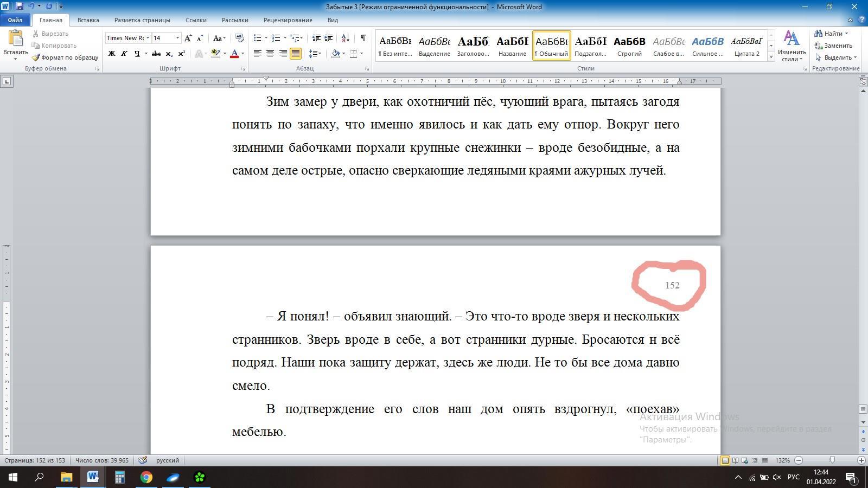Open Google Chrome from the taskbar

(x=146, y=477)
